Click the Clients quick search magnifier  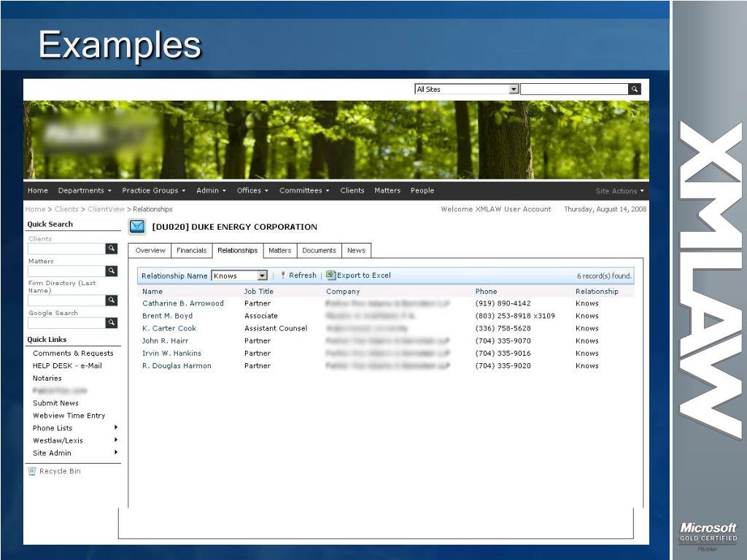pos(112,249)
